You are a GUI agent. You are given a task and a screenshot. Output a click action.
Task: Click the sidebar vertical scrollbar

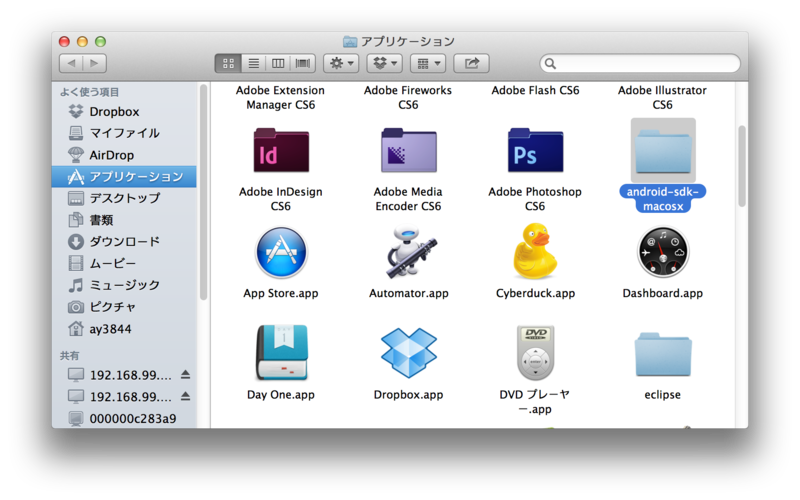[203, 193]
